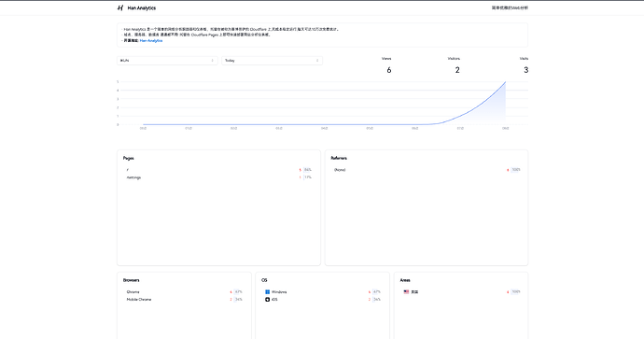Click the US flag icon in Areas
This screenshot has height=339, width=644.
pyautogui.click(x=406, y=291)
